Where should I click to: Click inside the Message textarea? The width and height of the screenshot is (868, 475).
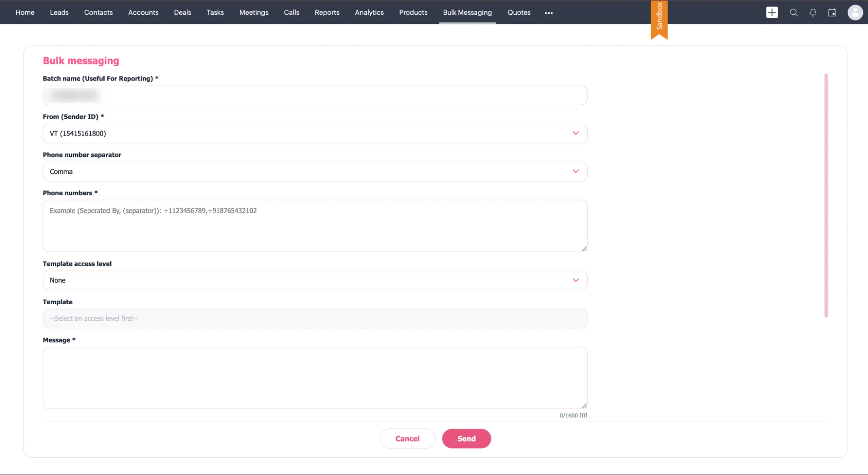click(x=315, y=378)
